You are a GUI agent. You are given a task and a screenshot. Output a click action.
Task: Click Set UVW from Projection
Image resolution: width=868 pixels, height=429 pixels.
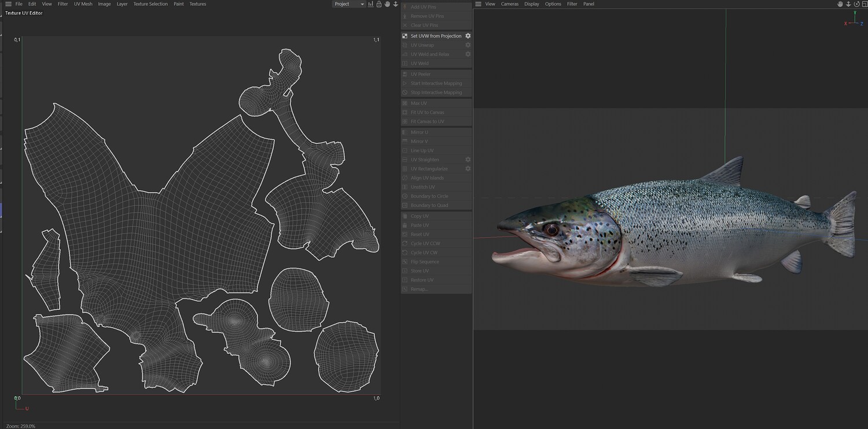pyautogui.click(x=436, y=36)
